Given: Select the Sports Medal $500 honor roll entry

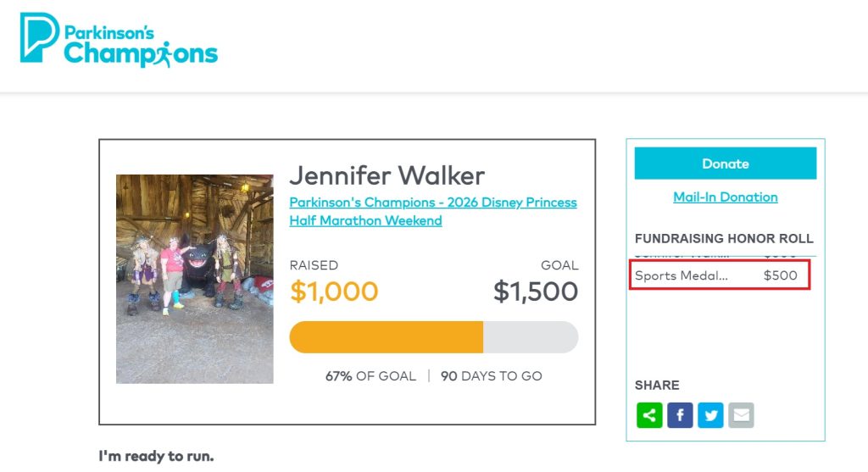Looking at the screenshot, I should [719, 275].
